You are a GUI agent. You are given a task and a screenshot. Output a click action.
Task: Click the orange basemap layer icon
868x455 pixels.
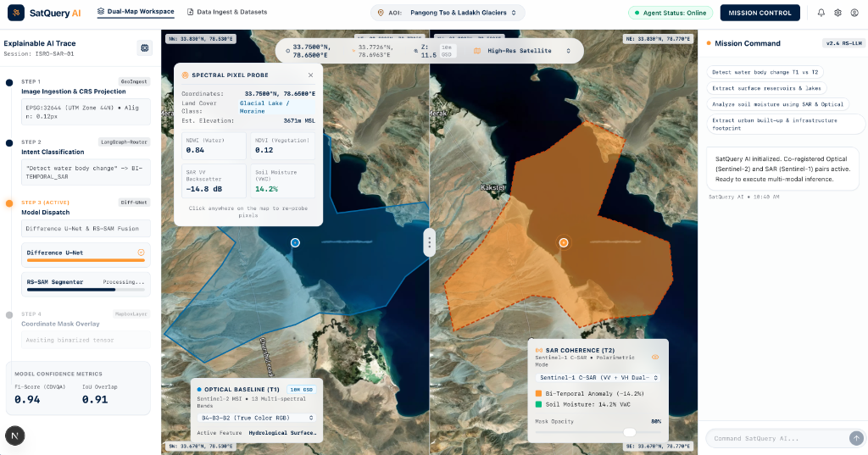477,51
